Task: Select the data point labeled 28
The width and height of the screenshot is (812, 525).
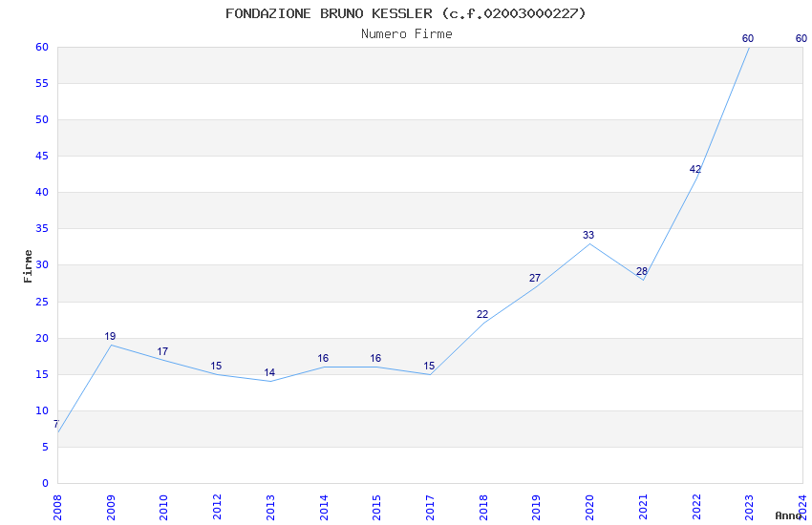Action: [642, 271]
